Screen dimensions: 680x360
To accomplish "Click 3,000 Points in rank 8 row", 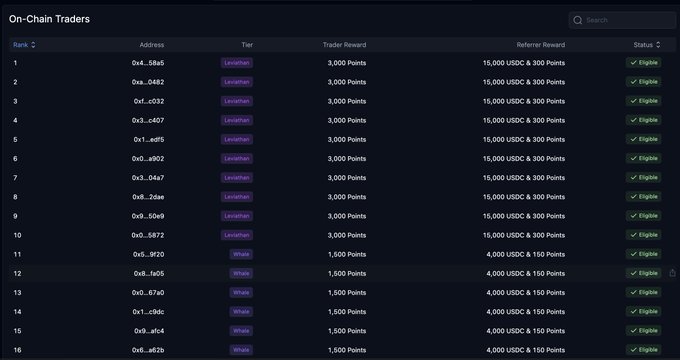I will pyautogui.click(x=347, y=196).
